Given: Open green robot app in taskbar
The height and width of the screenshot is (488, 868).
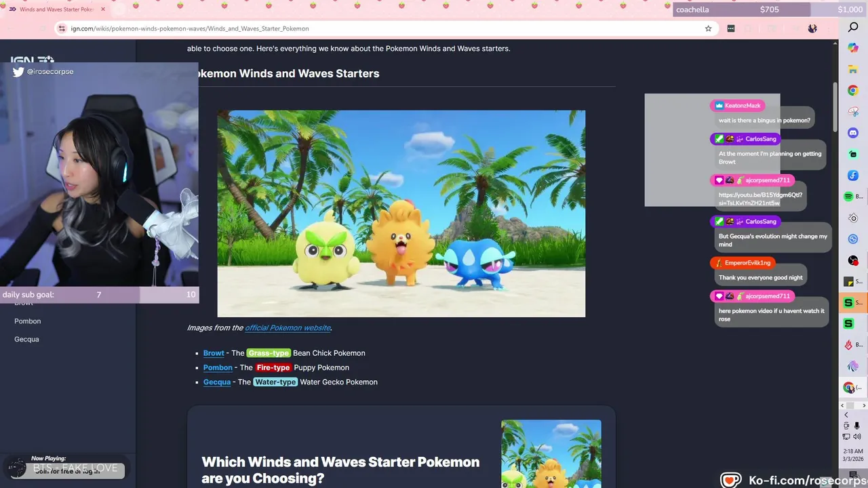Looking at the screenshot, I should coord(853,155).
